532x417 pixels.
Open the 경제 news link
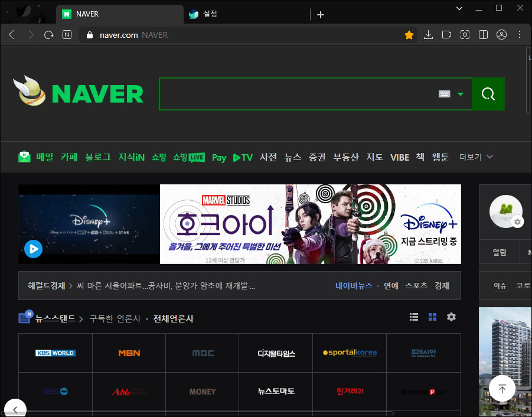(442, 286)
